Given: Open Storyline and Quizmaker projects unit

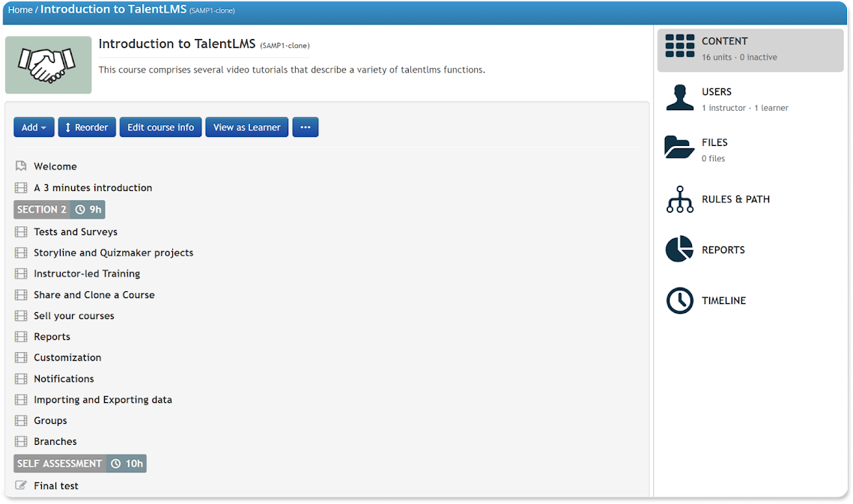Looking at the screenshot, I should click(114, 252).
